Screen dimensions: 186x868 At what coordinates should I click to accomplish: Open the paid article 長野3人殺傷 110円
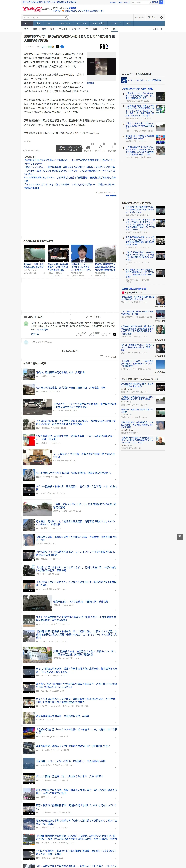pyautogui.click(x=138, y=298)
